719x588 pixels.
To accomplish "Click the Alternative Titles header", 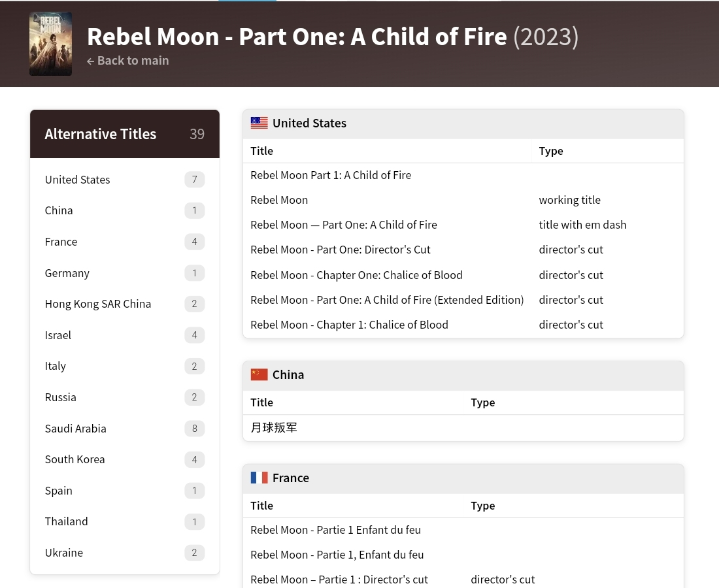I will tap(100, 134).
